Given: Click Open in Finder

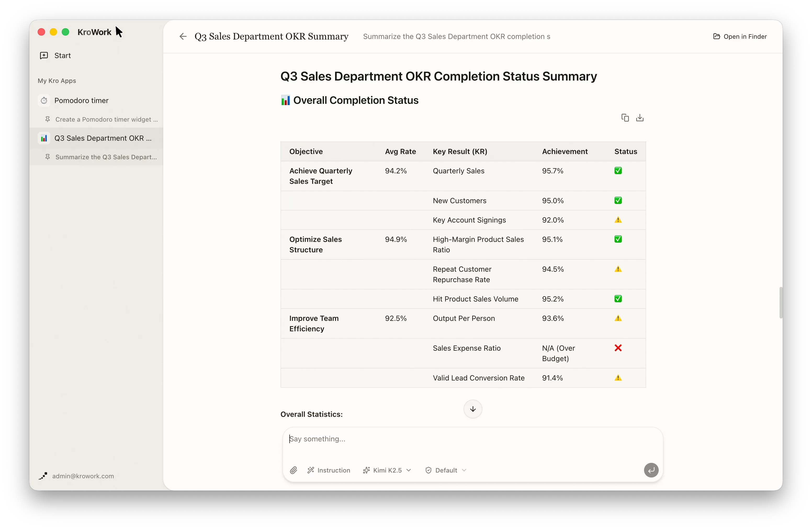Looking at the screenshot, I should click(x=740, y=37).
